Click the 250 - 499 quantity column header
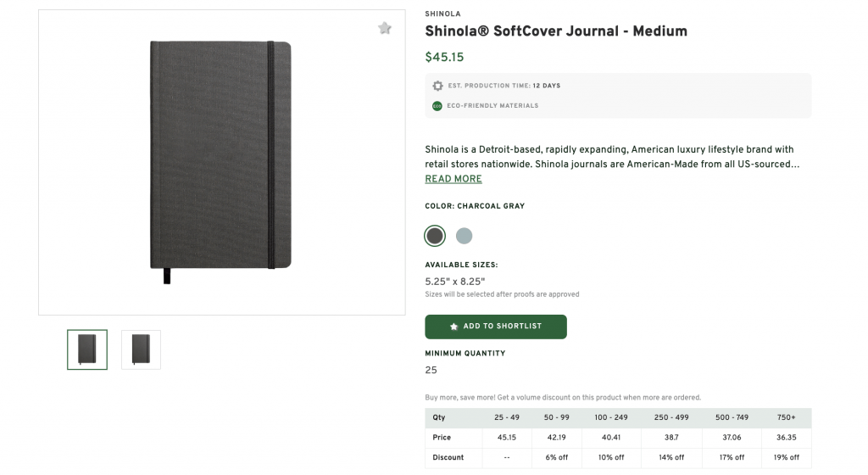 point(672,417)
